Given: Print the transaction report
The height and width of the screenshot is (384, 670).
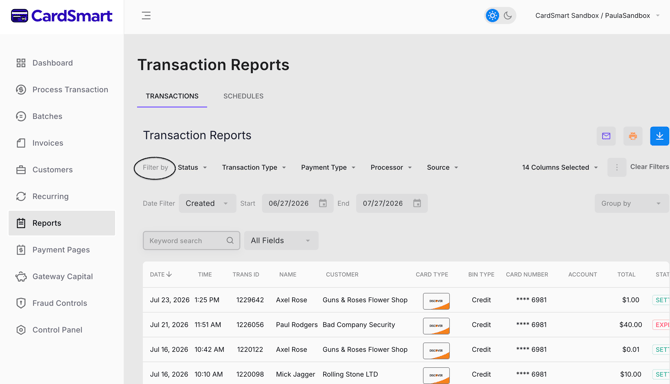Looking at the screenshot, I should coord(633,136).
